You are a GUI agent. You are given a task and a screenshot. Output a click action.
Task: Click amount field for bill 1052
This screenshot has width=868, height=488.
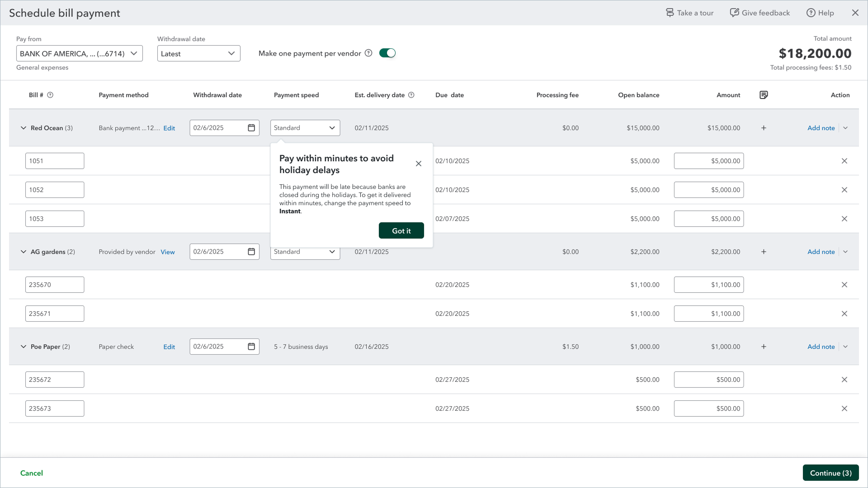click(708, 190)
